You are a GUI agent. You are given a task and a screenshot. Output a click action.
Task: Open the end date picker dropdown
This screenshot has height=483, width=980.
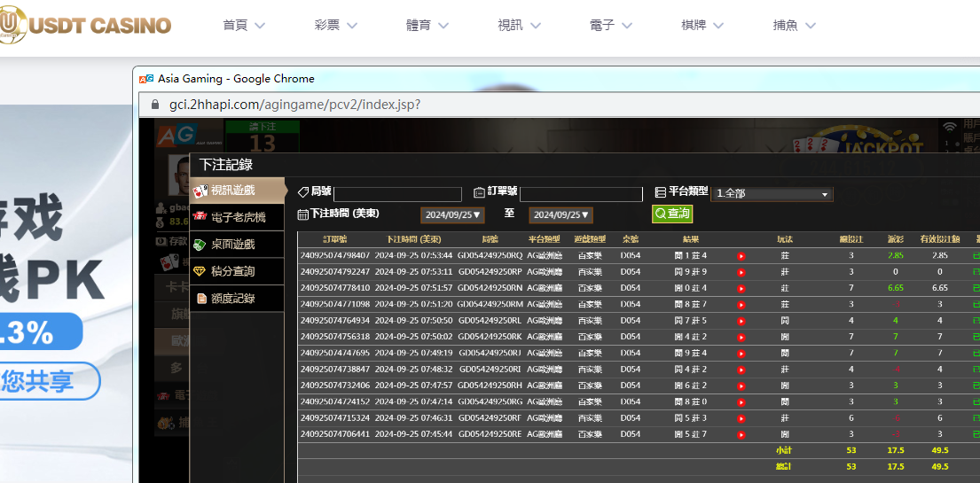pos(561,214)
